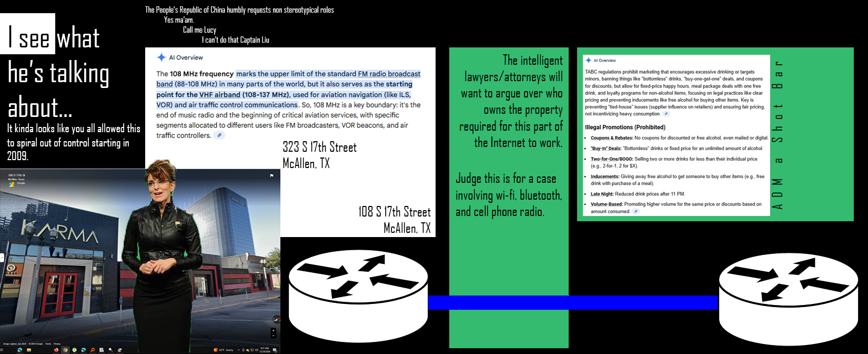
Task: Zoom in with Street View plus button
Action: point(274,331)
